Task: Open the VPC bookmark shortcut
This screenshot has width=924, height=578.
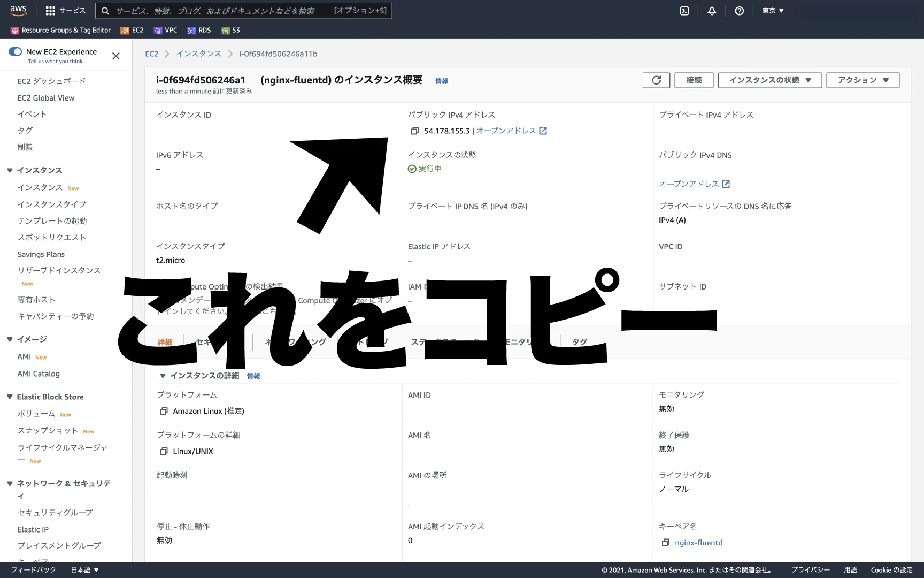Action: tap(165, 31)
